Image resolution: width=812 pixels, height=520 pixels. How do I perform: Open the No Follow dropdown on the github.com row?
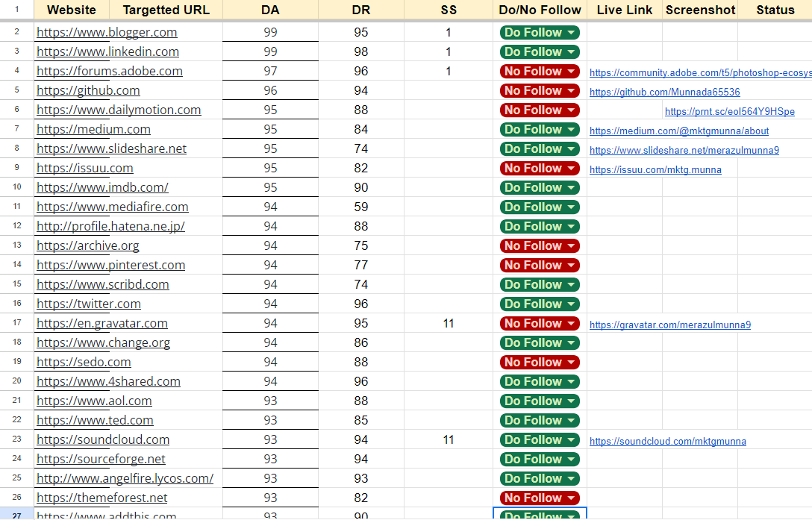coord(540,90)
